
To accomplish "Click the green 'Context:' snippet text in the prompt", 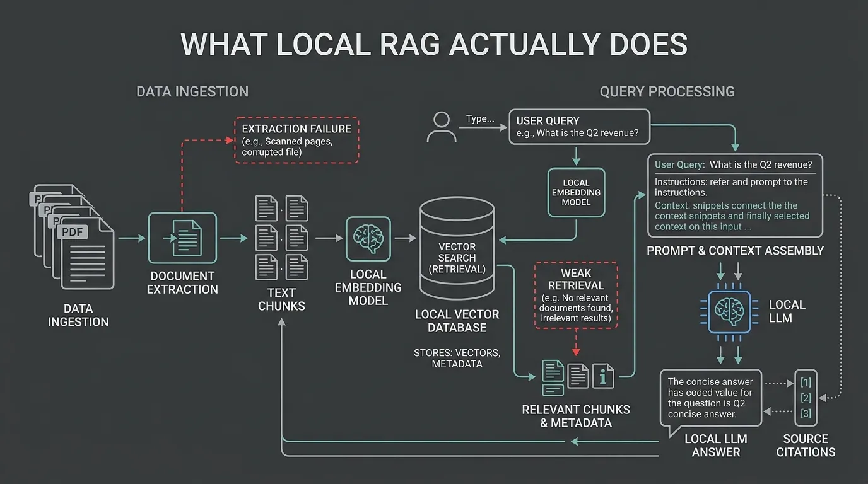I will 732,216.
